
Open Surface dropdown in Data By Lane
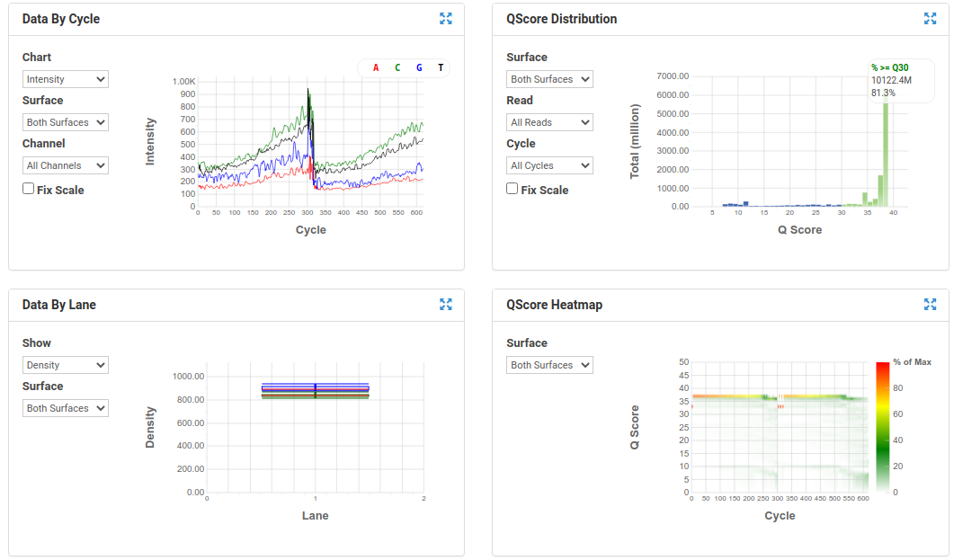[x=66, y=408]
